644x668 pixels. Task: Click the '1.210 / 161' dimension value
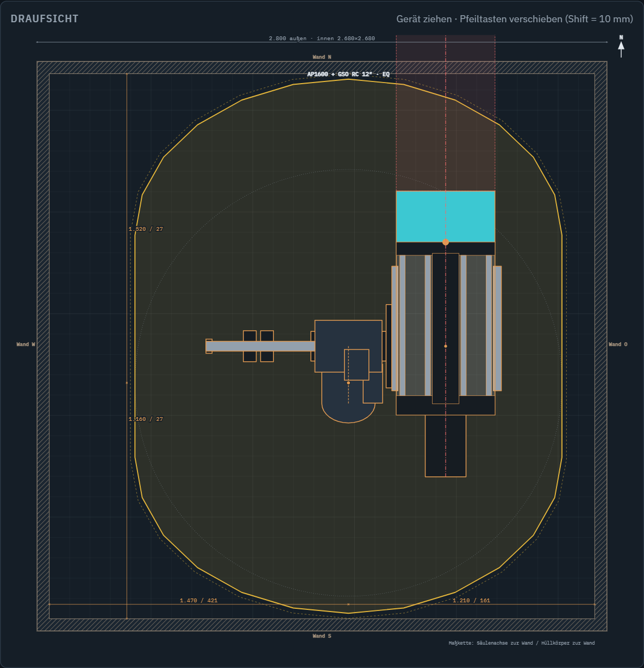coord(471,601)
